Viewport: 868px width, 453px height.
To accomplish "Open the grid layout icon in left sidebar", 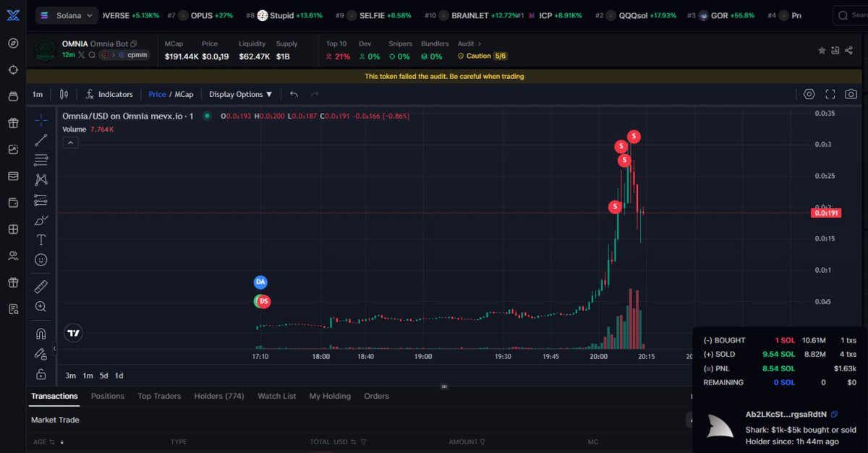I will [13, 229].
